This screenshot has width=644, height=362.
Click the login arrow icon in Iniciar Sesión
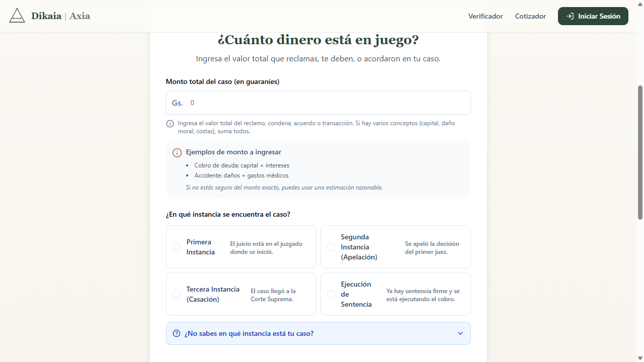[570, 16]
